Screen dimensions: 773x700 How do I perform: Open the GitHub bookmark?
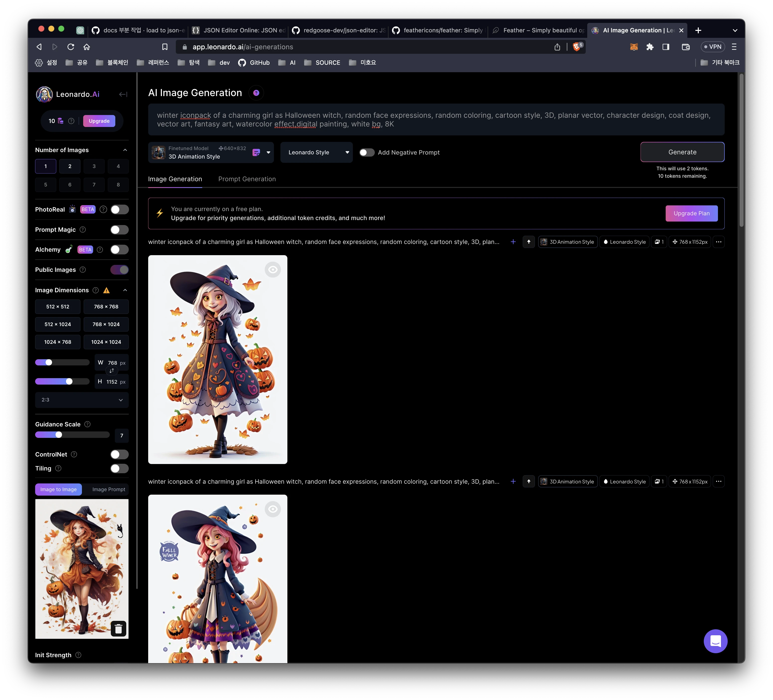(x=254, y=62)
